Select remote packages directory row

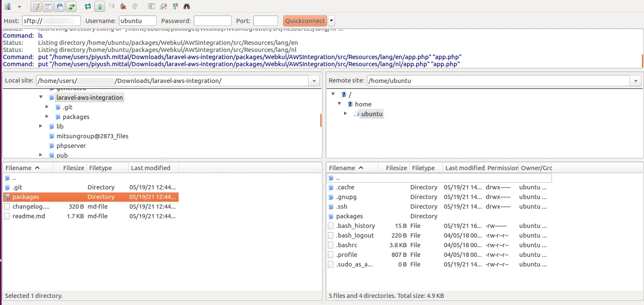(439, 216)
